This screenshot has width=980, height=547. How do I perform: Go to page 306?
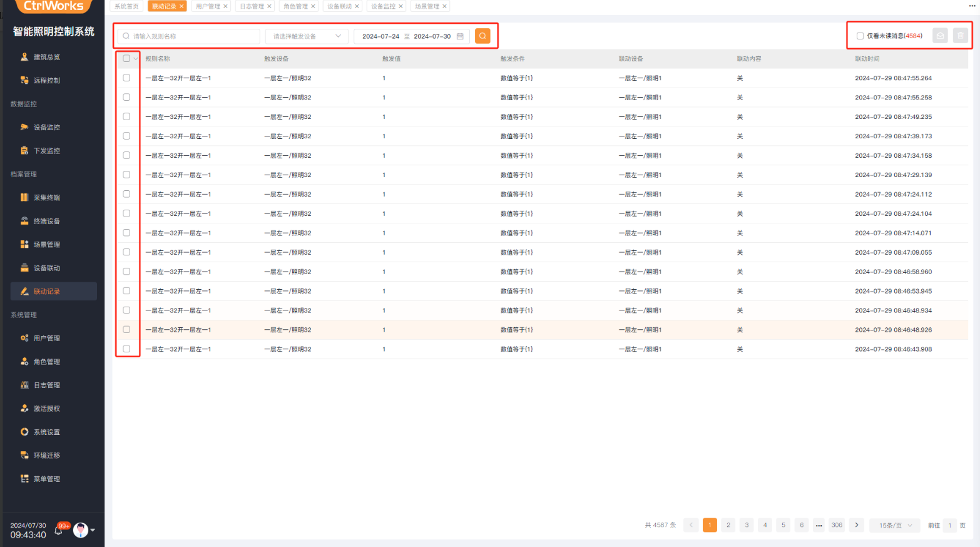coord(837,525)
